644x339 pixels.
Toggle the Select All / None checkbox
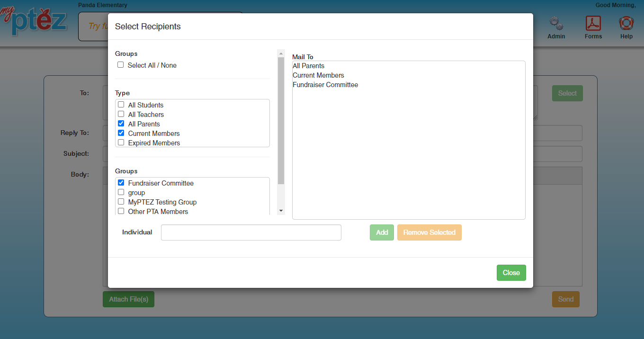[121, 65]
